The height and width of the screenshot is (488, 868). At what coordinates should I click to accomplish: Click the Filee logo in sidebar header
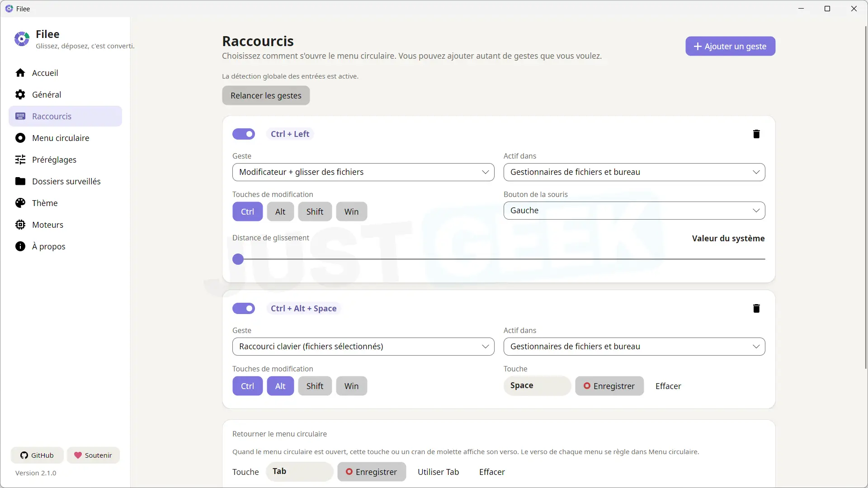point(22,39)
